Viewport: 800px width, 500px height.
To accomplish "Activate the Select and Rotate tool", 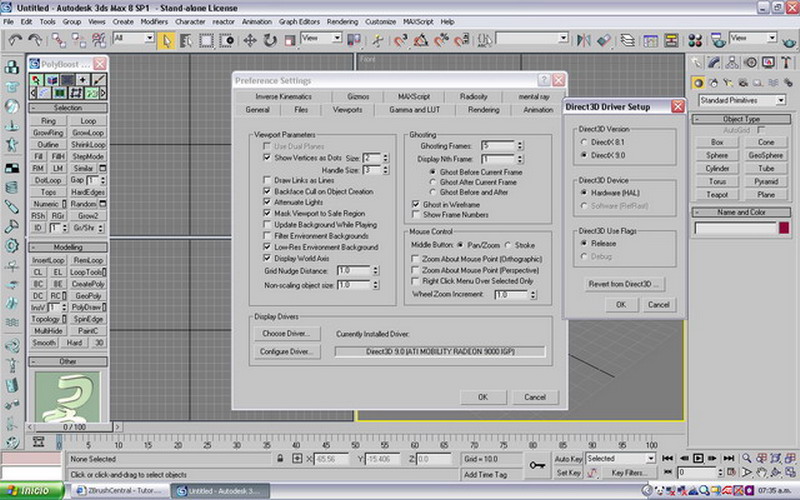I will [270, 39].
